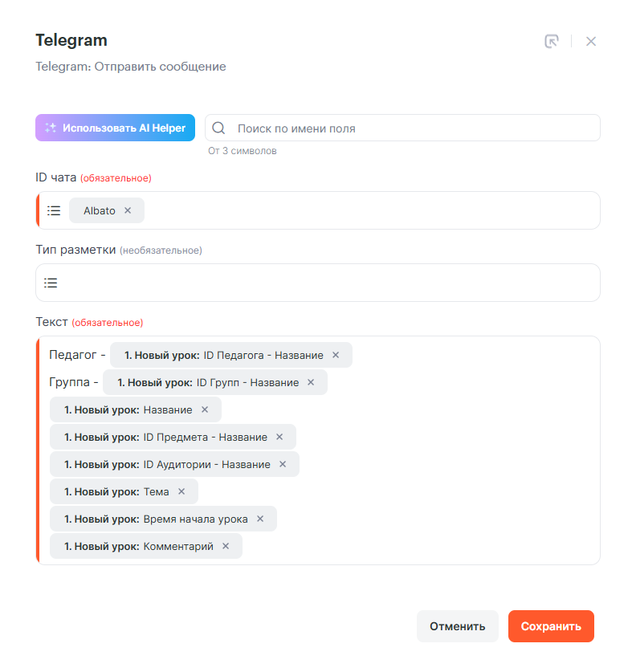Remove the Время начала урока tag
The height and width of the screenshot is (672, 632).
tap(260, 519)
